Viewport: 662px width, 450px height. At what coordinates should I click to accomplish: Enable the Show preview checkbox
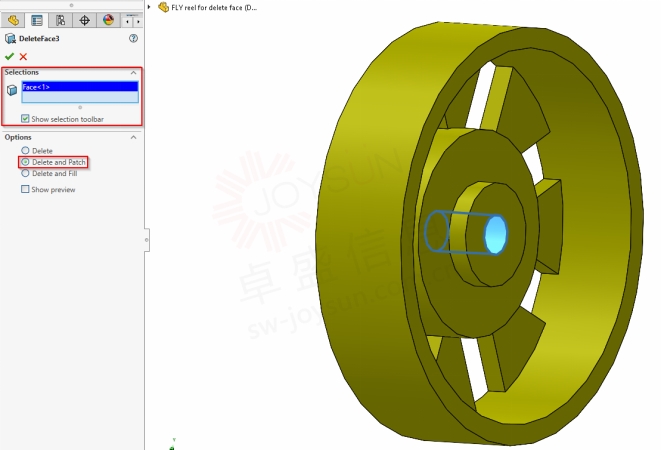pyautogui.click(x=26, y=189)
